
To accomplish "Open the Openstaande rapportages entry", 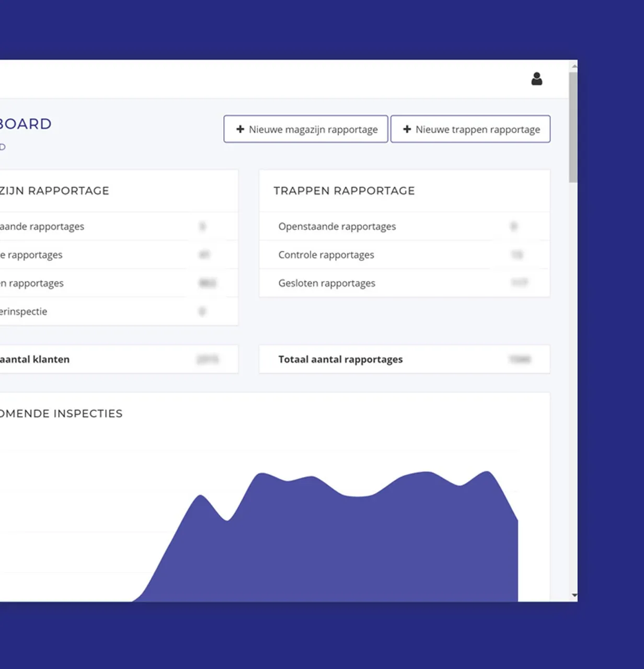I will click(x=337, y=226).
